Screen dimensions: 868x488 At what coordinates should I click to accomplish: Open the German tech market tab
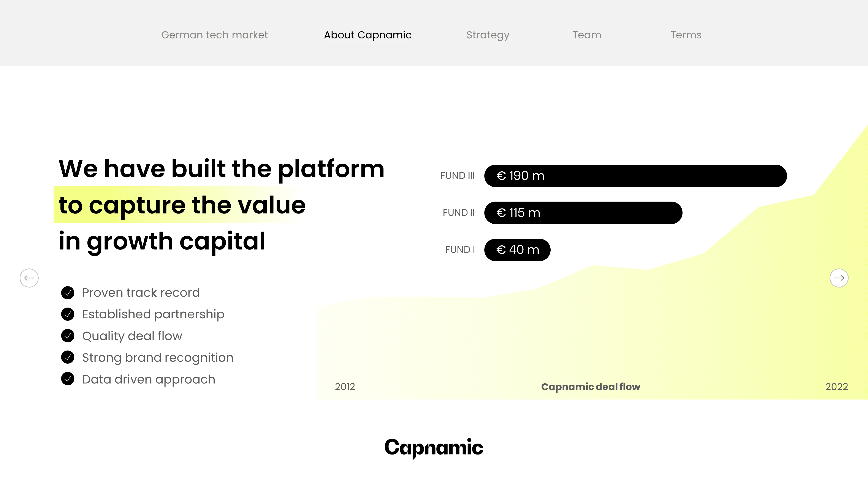point(214,35)
